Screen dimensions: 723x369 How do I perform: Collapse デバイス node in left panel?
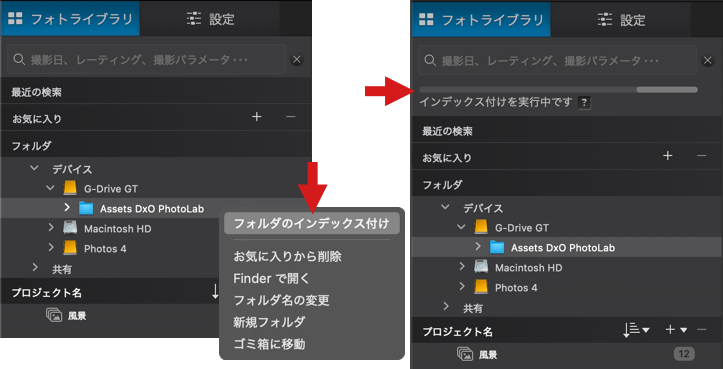(34, 168)
